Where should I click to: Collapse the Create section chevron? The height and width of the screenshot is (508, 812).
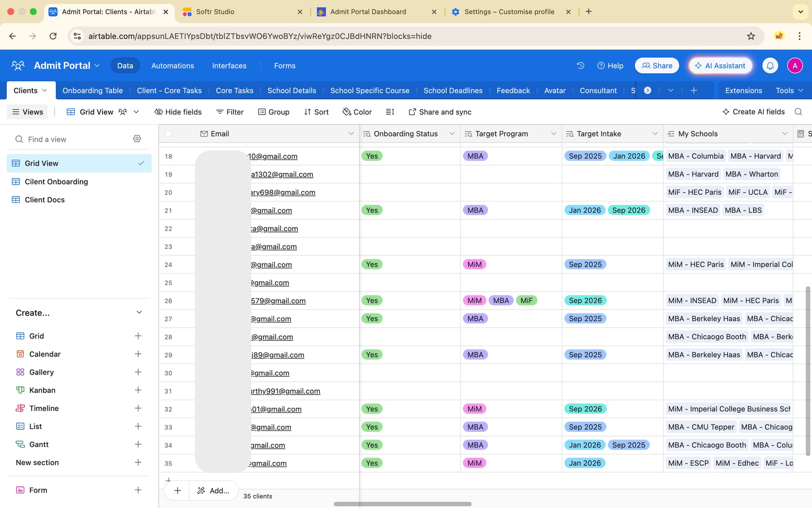(x=139, y=312)
